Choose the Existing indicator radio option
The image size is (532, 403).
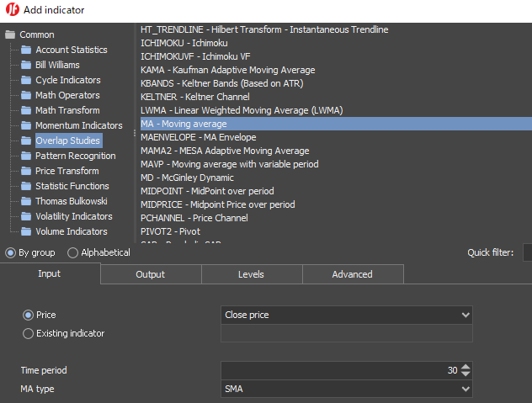click(29, 333)
